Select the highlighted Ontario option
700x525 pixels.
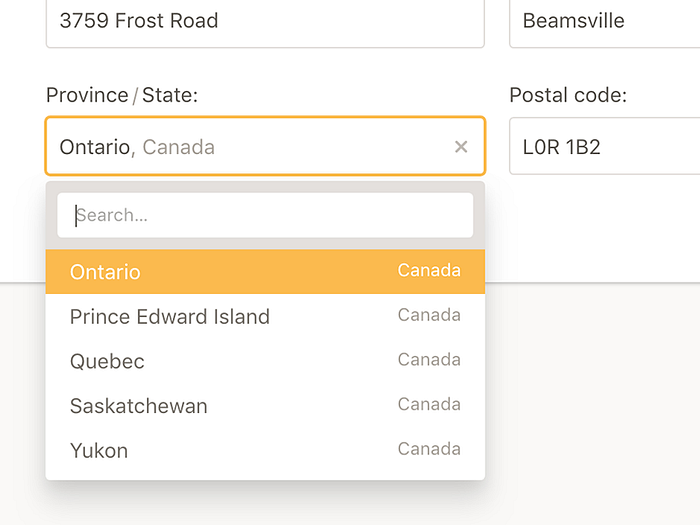tap(105, 272)
